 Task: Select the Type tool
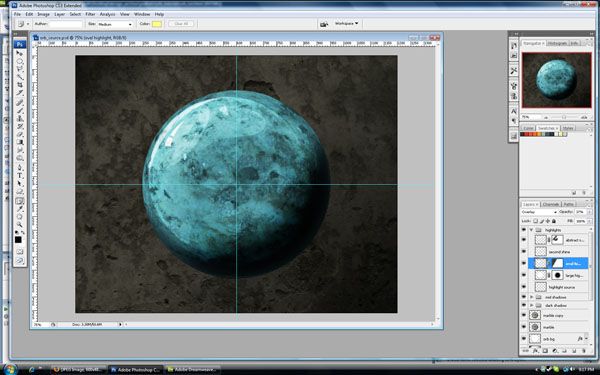(20, 176)
